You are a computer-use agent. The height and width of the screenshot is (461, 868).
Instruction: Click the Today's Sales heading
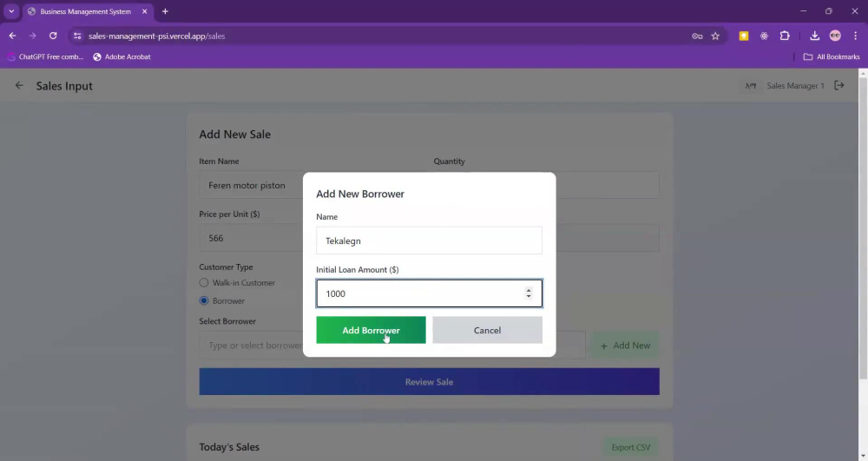point(229,446)
